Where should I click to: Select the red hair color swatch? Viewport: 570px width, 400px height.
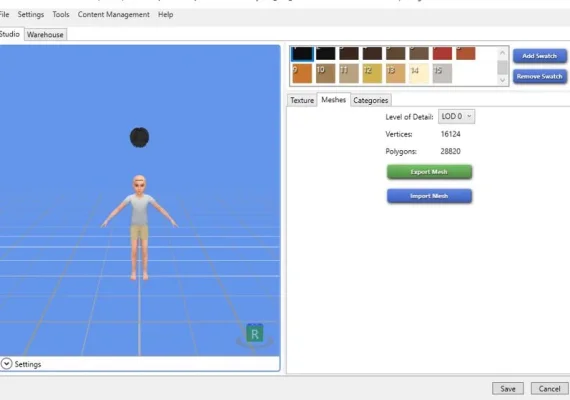point(442,53)
